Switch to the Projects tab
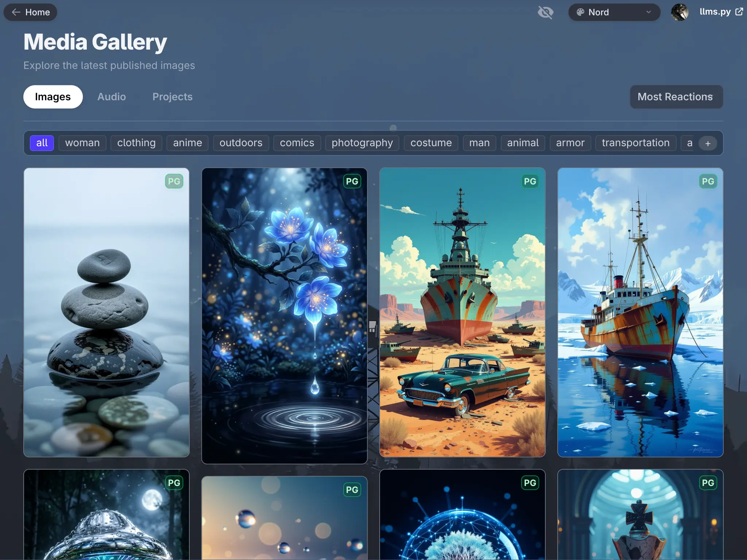 point(173,97)
